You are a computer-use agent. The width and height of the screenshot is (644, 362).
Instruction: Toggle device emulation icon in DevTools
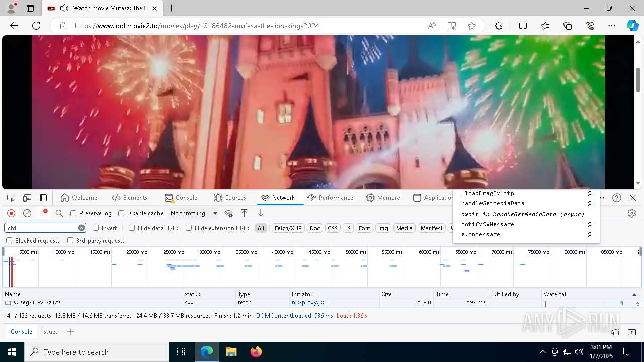(27, 198)
